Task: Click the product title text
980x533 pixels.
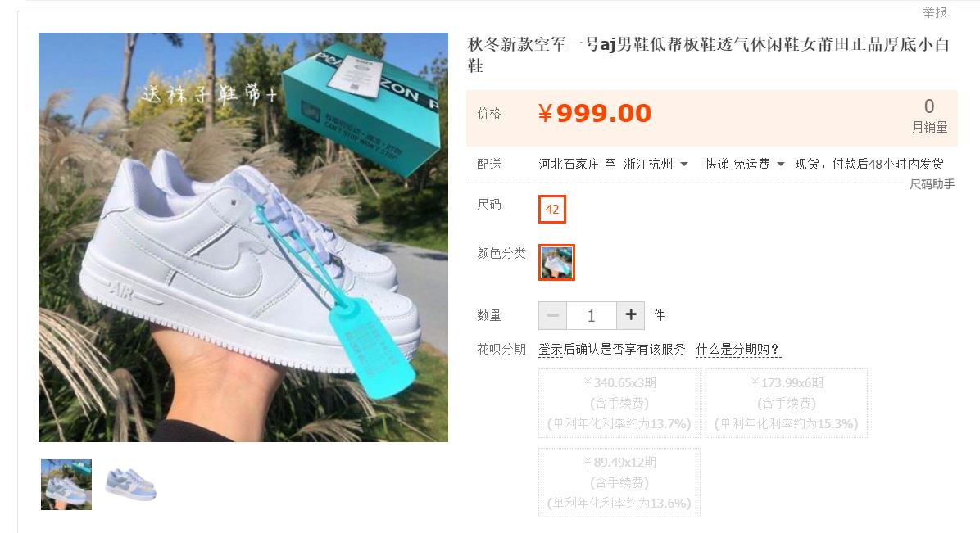Action: click(709, 55)
